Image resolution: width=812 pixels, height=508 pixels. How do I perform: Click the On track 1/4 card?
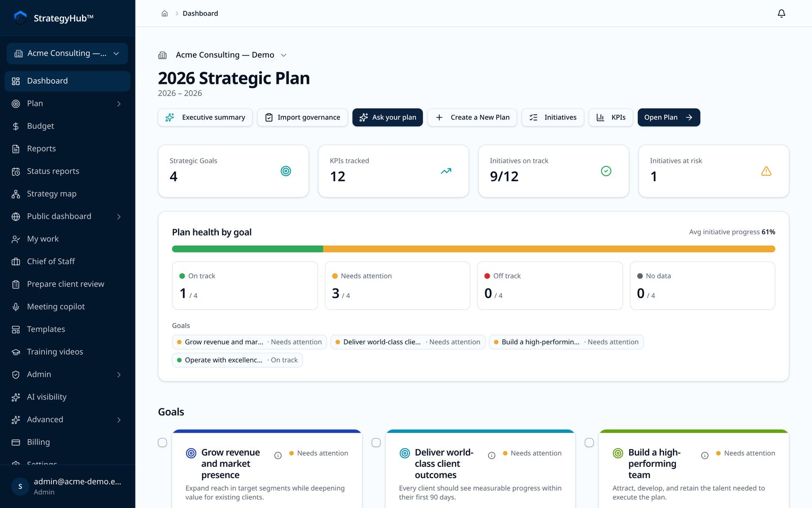[245, 285]
